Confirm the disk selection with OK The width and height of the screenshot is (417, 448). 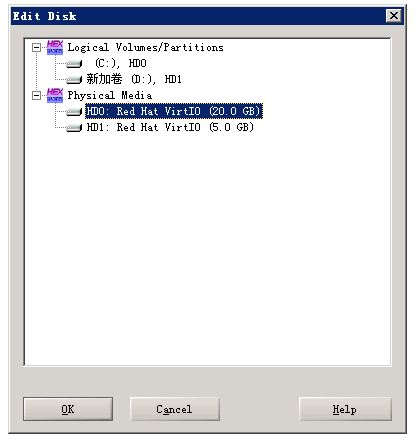coord(68,409)
